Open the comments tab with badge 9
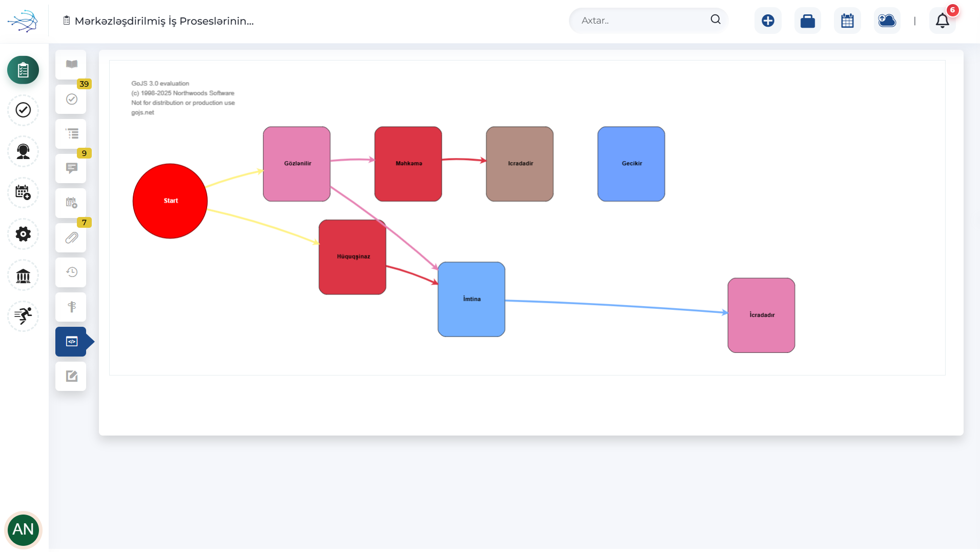 pos(71,168)
